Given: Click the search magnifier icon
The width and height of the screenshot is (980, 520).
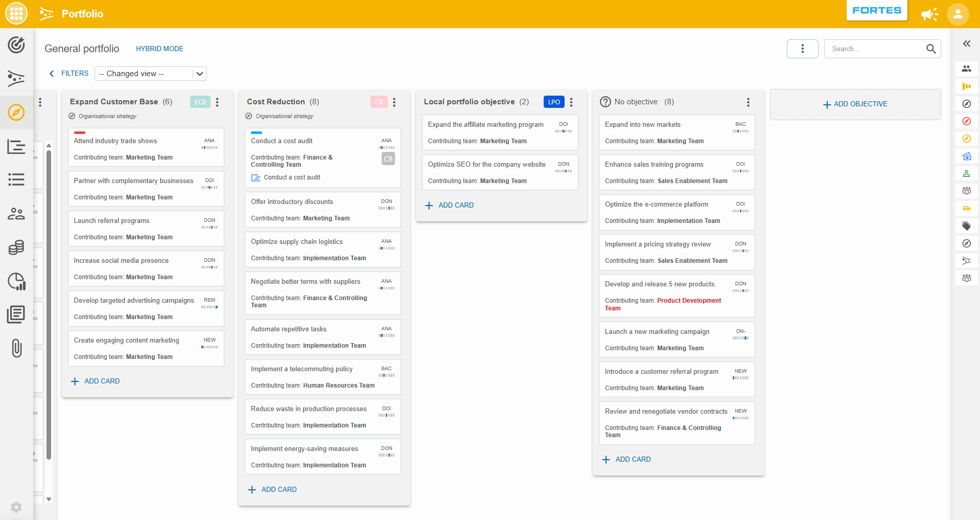Looking at the screenshot, I should click(x=931, y=49).
